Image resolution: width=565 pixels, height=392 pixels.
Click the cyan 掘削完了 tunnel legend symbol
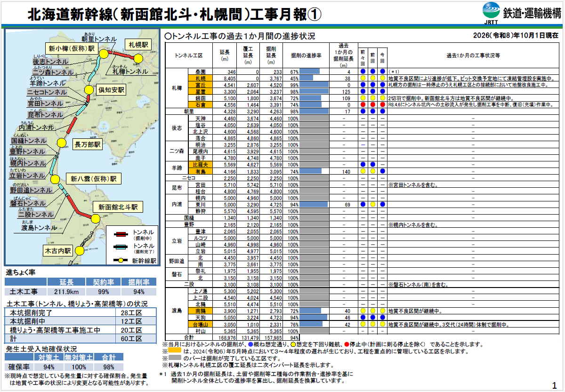121,246
